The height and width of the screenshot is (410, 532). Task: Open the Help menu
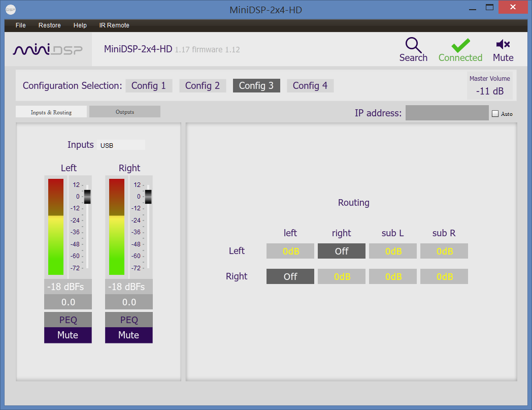(80, 25)
